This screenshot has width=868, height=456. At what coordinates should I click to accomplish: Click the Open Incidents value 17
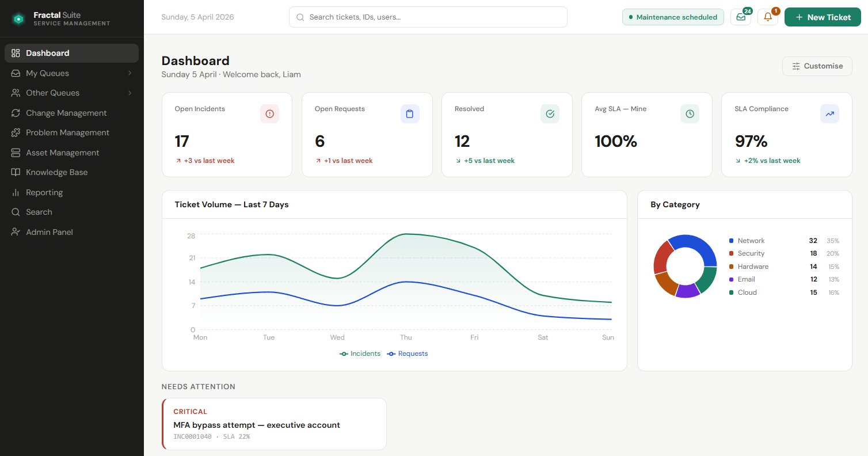tap(182, 141)
